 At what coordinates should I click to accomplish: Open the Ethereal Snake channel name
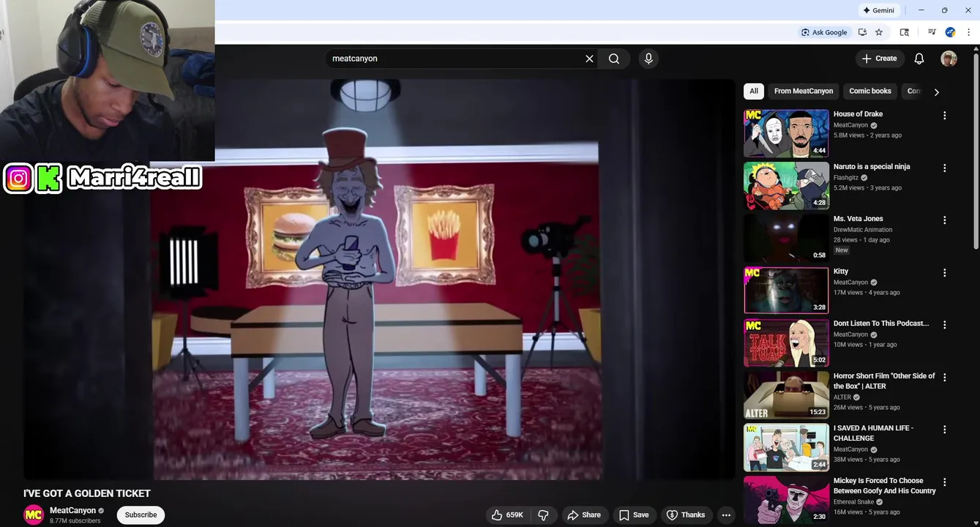pyautogui.click(x=854, y=502)
